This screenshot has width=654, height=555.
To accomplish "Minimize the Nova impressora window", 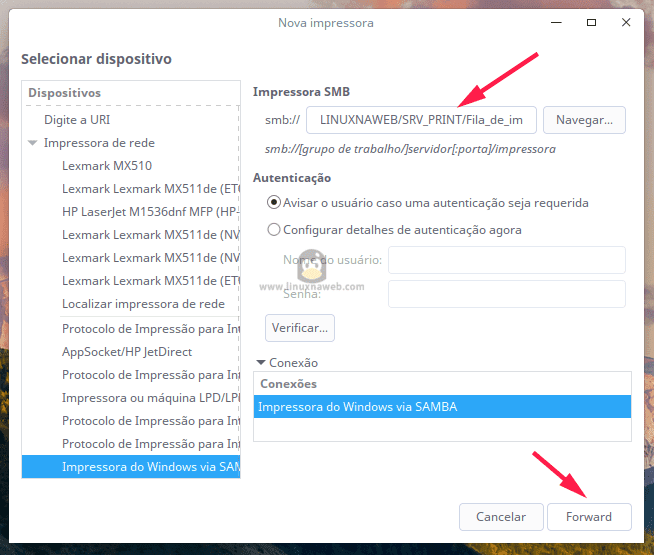I will coord(556,23).
